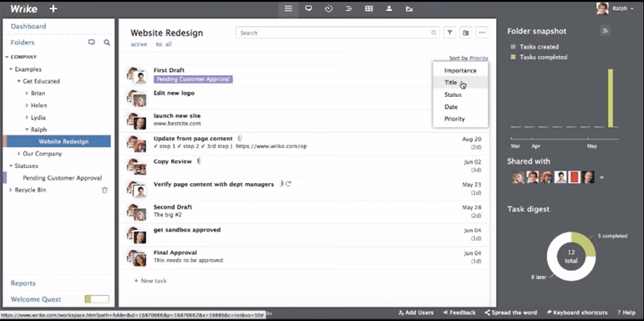This screenshot has width=644, height=321.
Task: Open Dashboard in the sidebar
Action: [x=28, y=26]
